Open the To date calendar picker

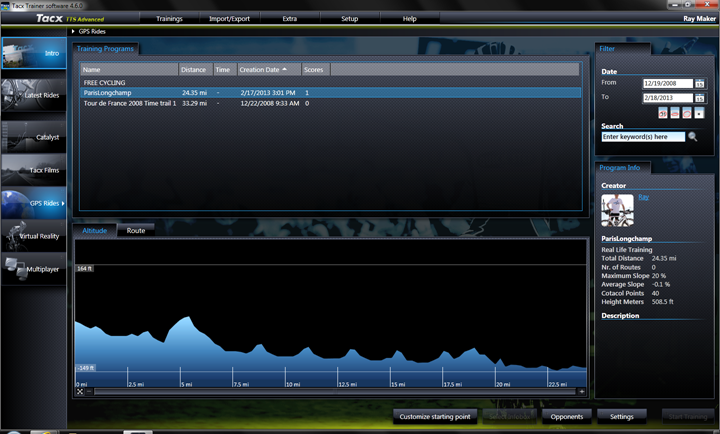coord(699,98)
